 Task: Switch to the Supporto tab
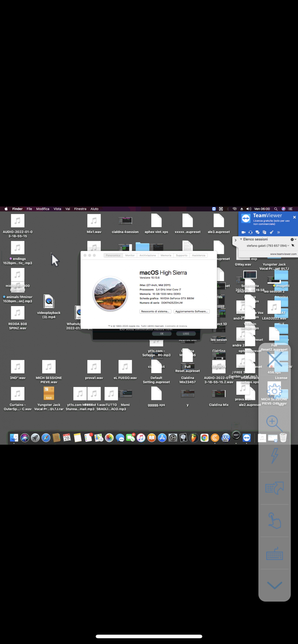pyautogui.click(x=181, y=255)
